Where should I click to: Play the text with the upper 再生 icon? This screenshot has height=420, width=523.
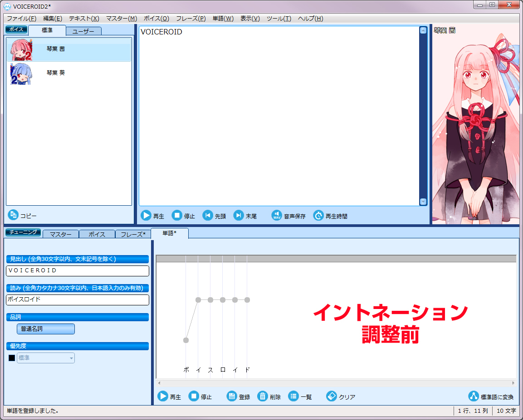[146, 216]
